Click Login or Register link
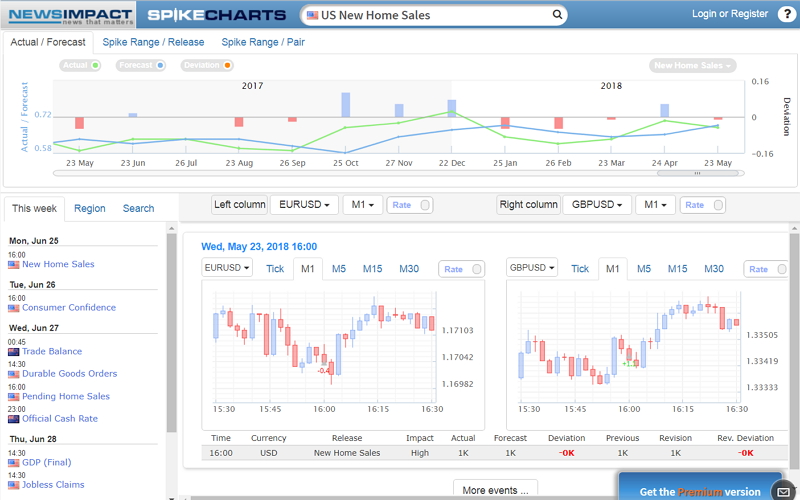The image size is (800, 500). pos(730,14)
